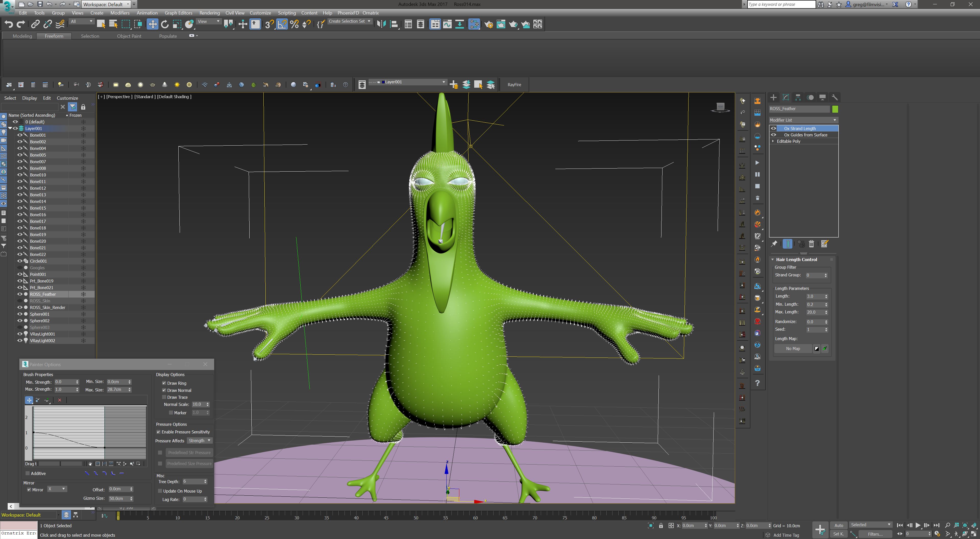This screenshot has height=539, width=980.
Task: Select the Move tool in main toolbar
Action: 152,24
